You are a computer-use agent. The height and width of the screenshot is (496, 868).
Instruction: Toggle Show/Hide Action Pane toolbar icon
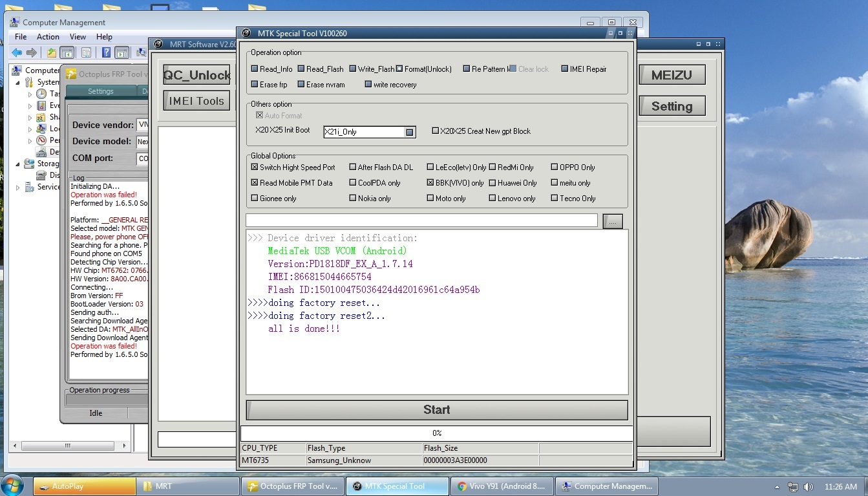click(122, 53)
